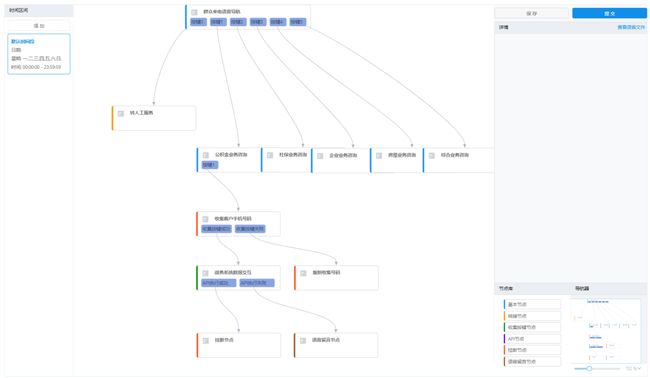Click the 默认时间段 title link
Screen dimensions: 650x378
pyautogui.click(x=23, y=41)
